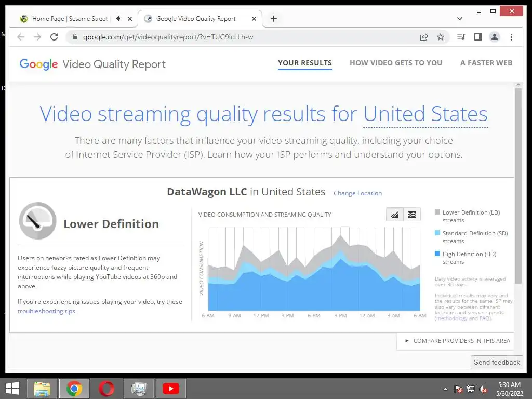Viewport: 532px width, 399px height.
Task: Close the Sesame Street tab
Action: click(x=129, y=19)
